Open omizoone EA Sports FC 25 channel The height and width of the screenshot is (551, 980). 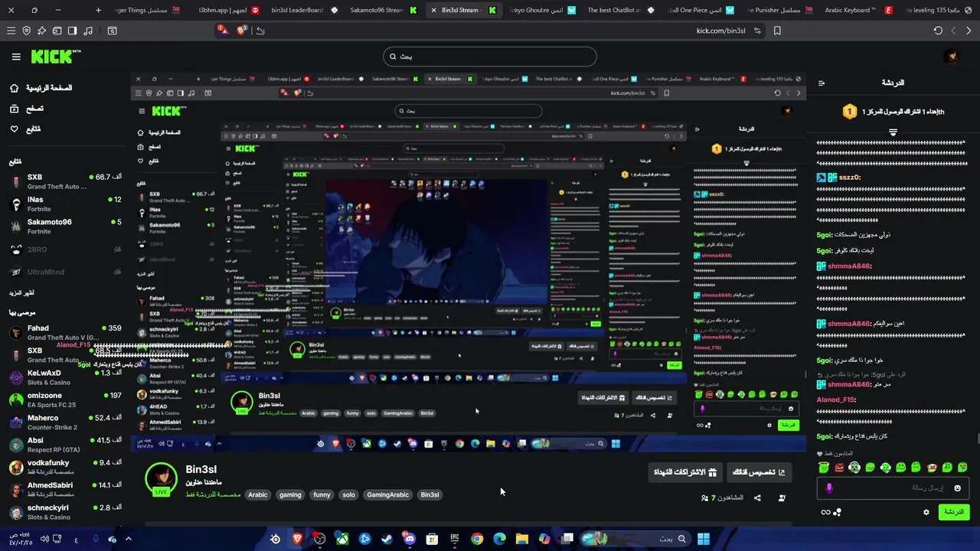pyautogui.click(x=66, y=399)
